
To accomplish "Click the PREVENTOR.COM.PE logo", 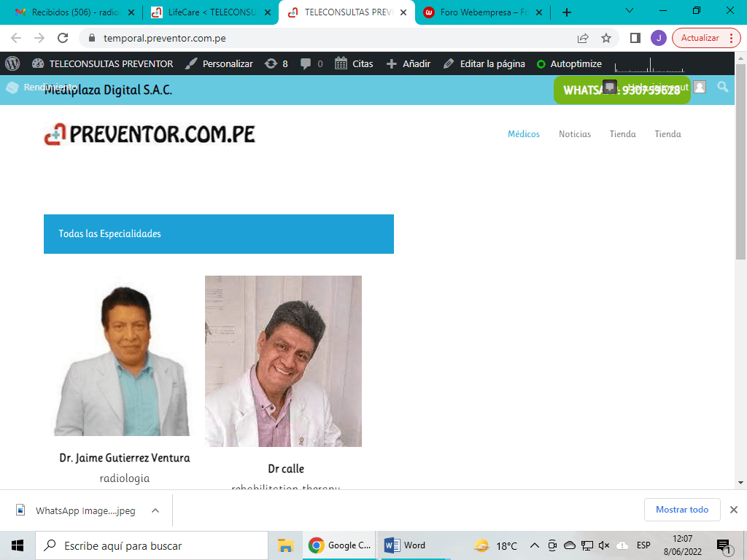I will [150, 134].
